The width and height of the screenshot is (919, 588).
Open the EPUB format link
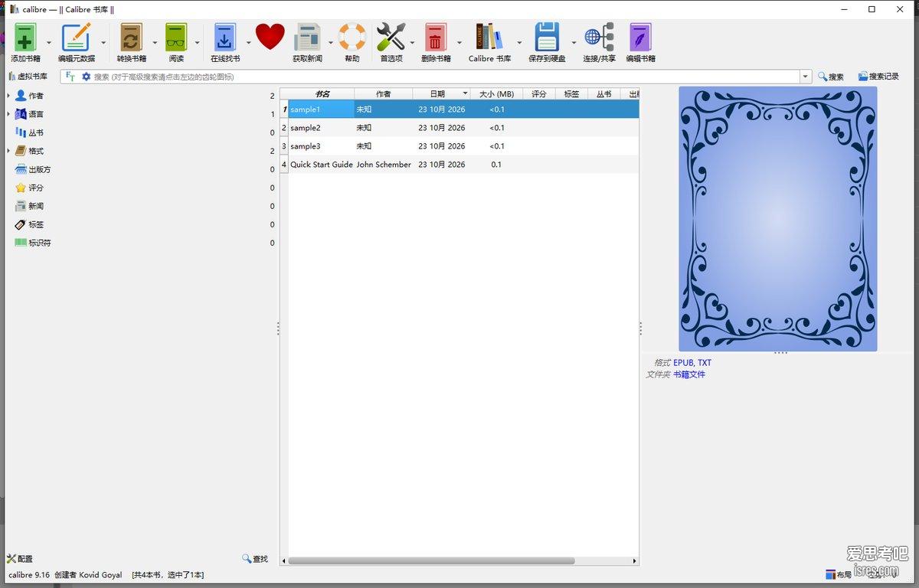coord(682,363)
